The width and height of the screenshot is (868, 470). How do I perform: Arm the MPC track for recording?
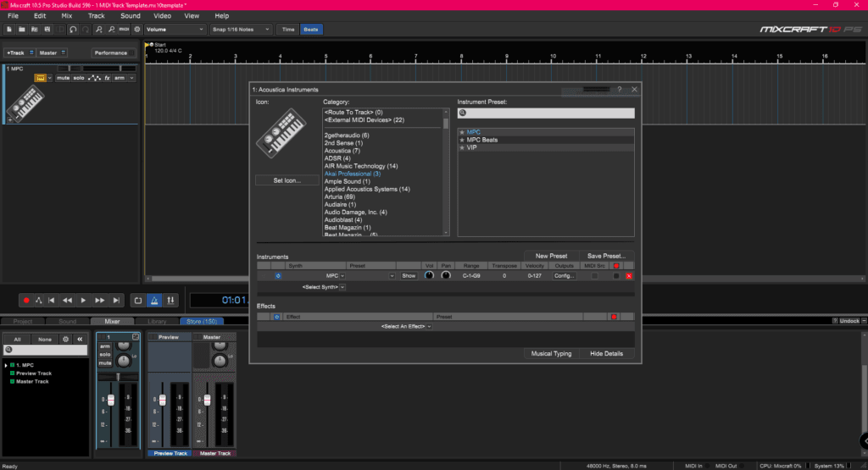120,78
